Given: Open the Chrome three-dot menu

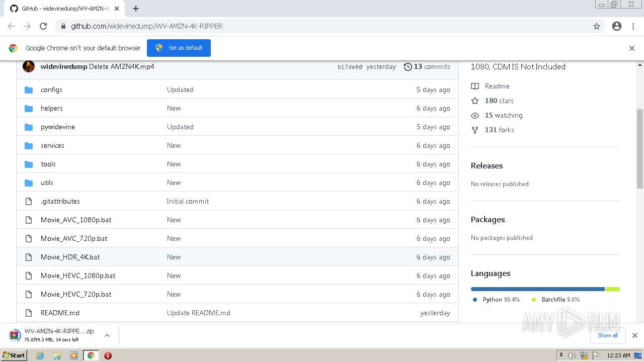Looking at the screenshot, I should [633, 26].
